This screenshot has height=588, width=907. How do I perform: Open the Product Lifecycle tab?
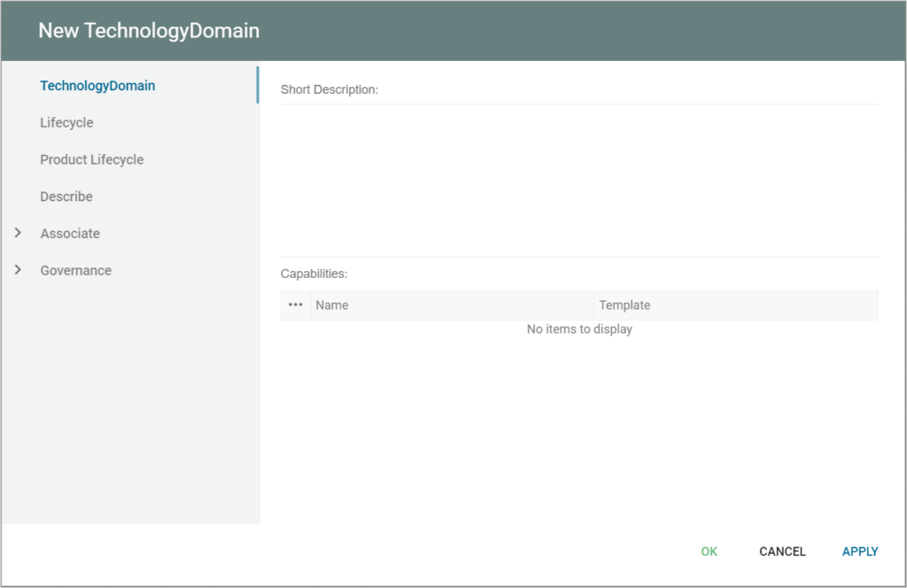[91, 160]
